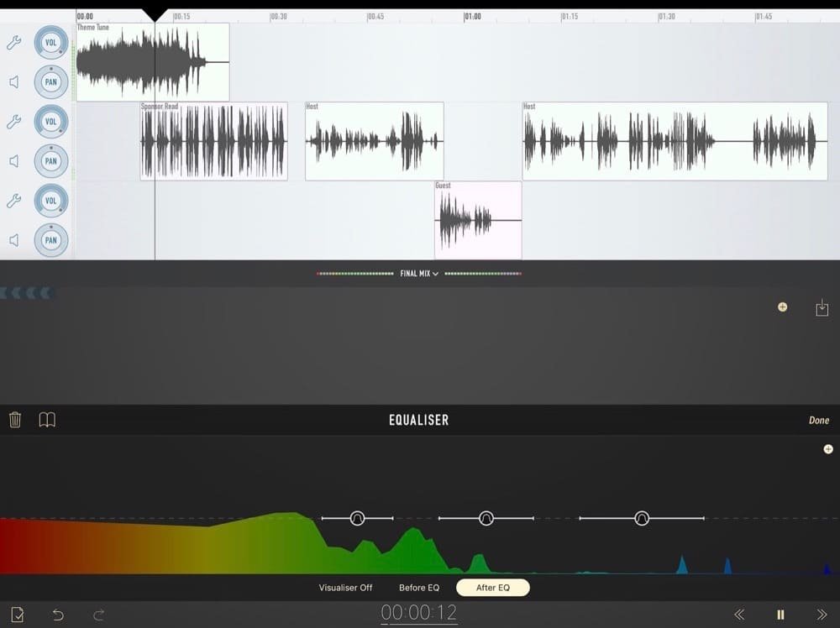Click the trash icon in the Equaliser panel
Screen dimensions: 840x628
(x=14, y=420)
